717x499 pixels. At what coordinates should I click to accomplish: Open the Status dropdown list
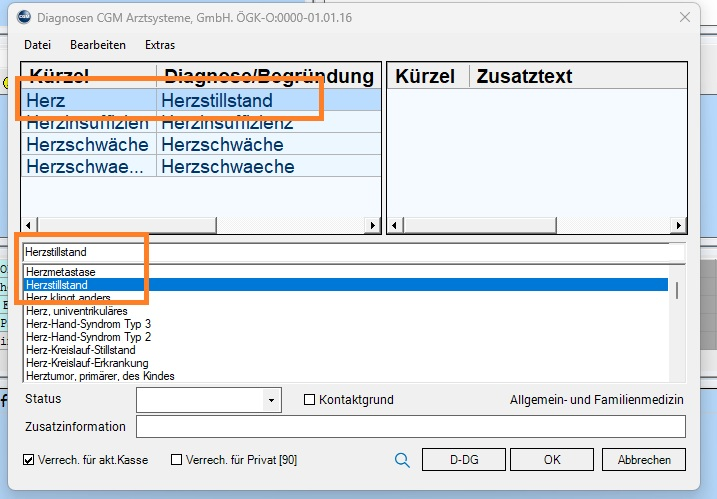[x=270, y=401]
